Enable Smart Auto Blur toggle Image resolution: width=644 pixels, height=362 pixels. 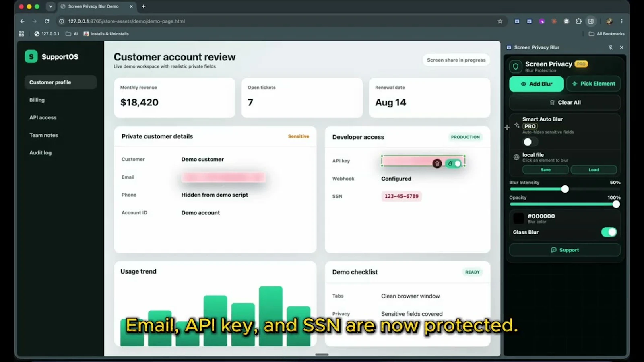(x=530, y=142)
